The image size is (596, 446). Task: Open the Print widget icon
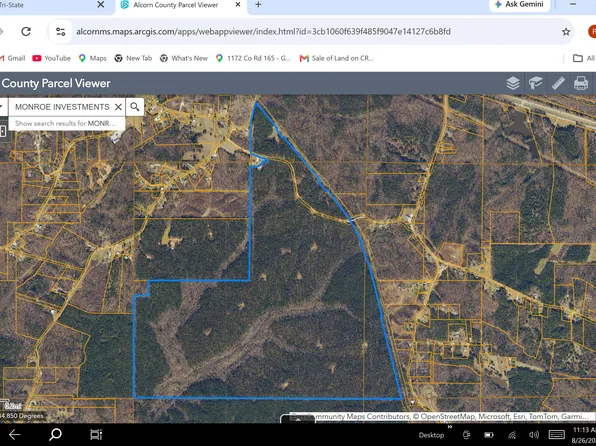(x=581, y=83)
